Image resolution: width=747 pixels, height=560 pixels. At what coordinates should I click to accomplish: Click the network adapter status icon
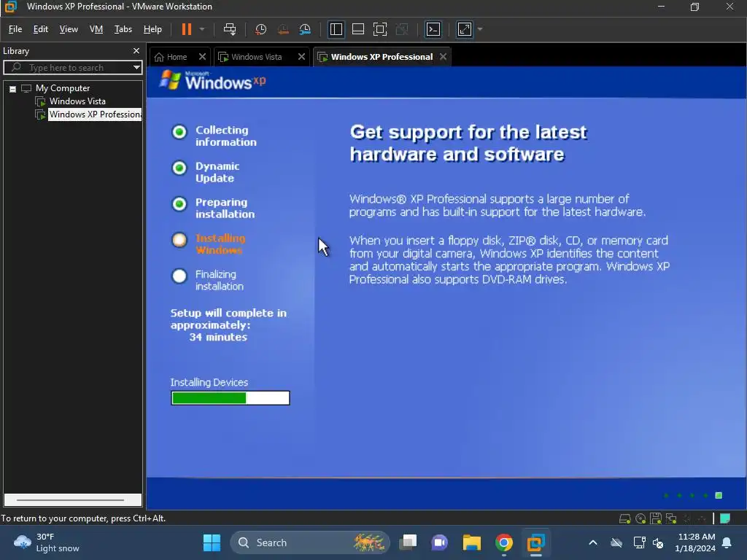click(671, 518)
